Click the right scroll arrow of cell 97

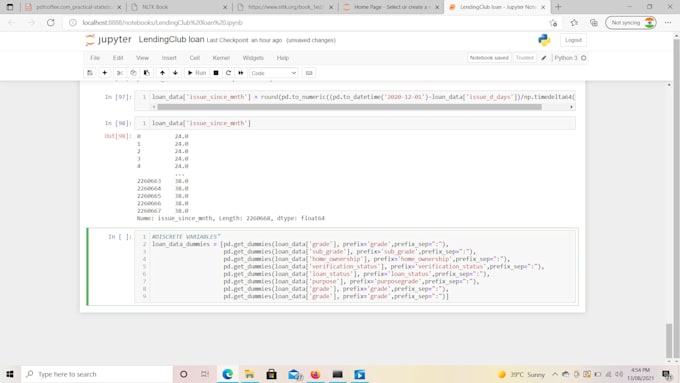572,107
